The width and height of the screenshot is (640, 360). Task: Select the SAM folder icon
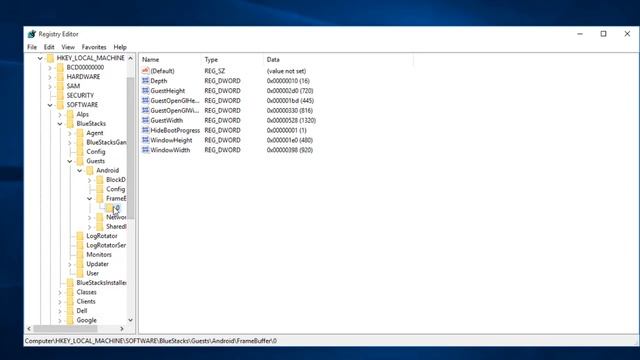[x=60, y=86]
